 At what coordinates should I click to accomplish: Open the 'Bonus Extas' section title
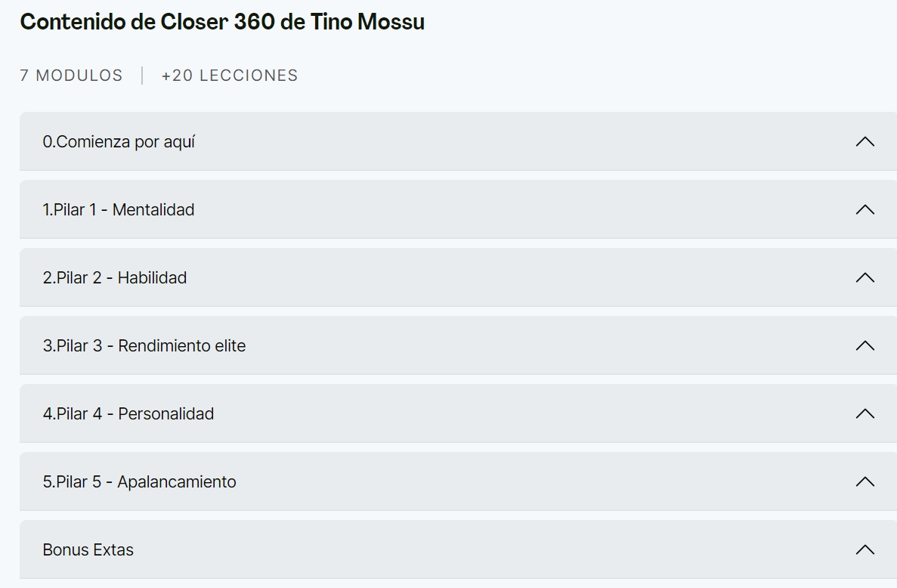[88, 550]
